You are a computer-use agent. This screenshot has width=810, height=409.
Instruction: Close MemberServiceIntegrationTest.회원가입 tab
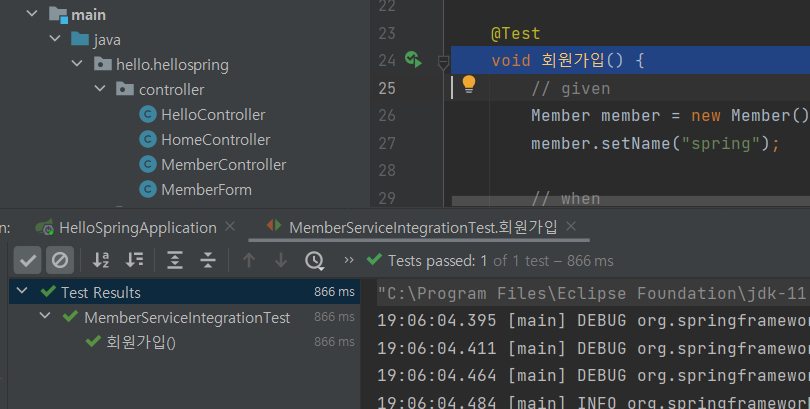coord(571,226)
